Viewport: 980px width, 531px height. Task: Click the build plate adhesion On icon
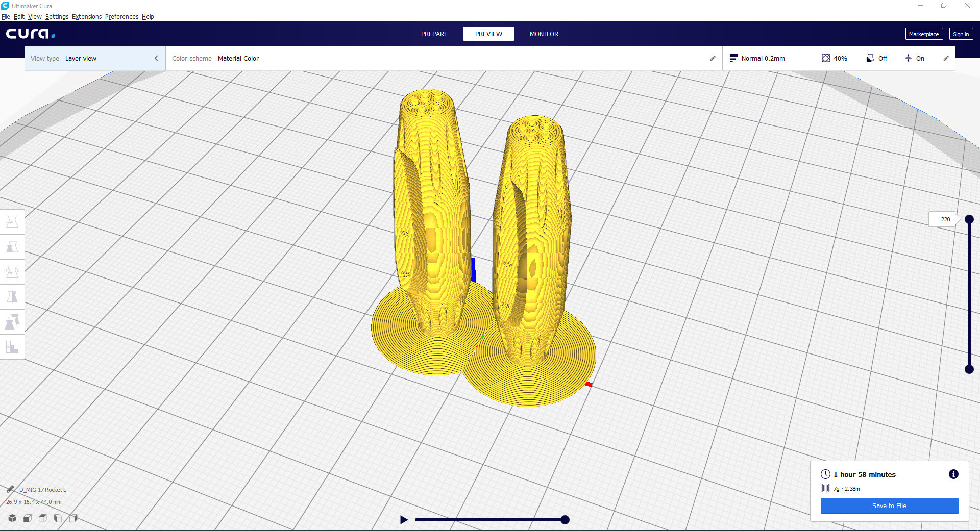(x=908, y=58)
